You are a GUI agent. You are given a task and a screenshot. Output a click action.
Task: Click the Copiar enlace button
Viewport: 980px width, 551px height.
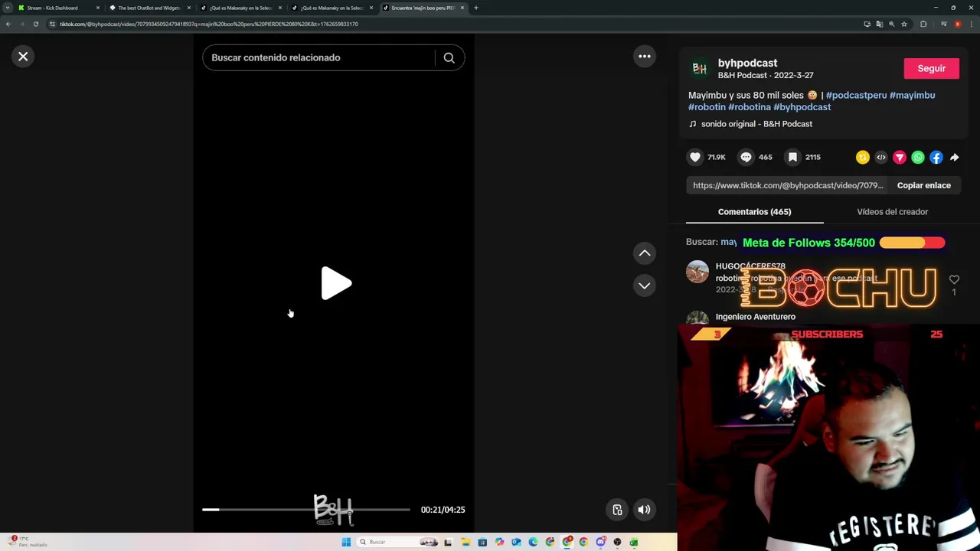click(x=924, y=185)
